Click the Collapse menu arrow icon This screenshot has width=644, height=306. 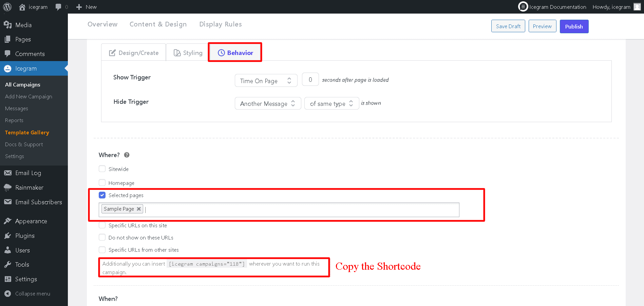click(x=7, y=293)
